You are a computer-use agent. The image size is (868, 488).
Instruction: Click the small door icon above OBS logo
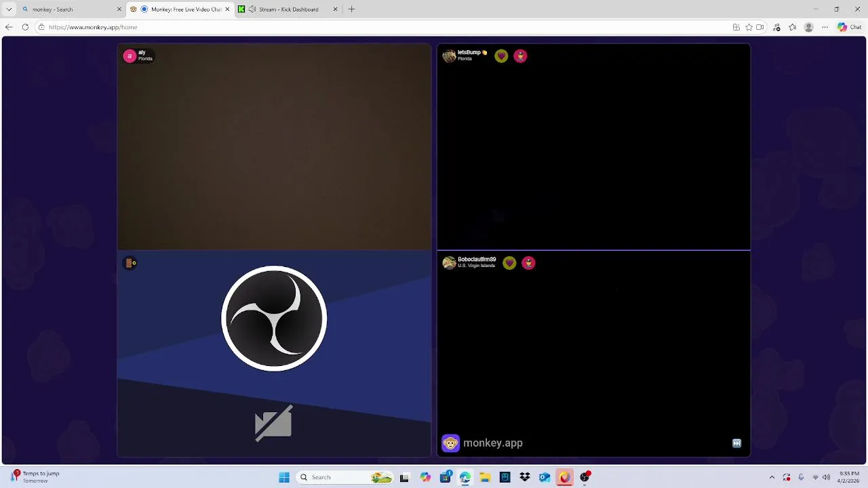[130, 263]
